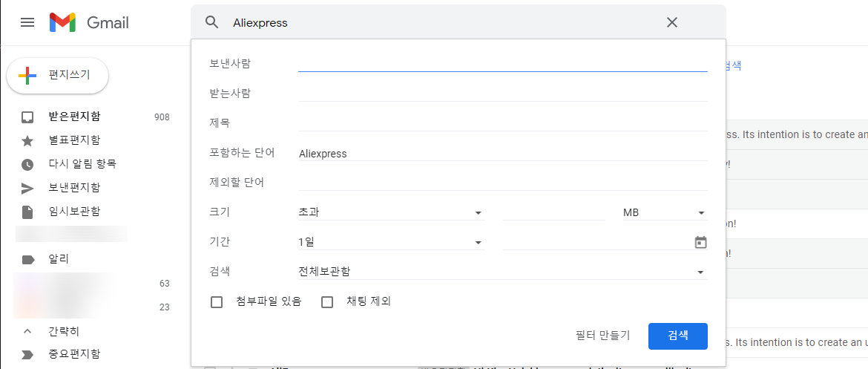Click the 63 label count
The height and width of the screenshot is (369, 868).
click(x=165, y=284)
